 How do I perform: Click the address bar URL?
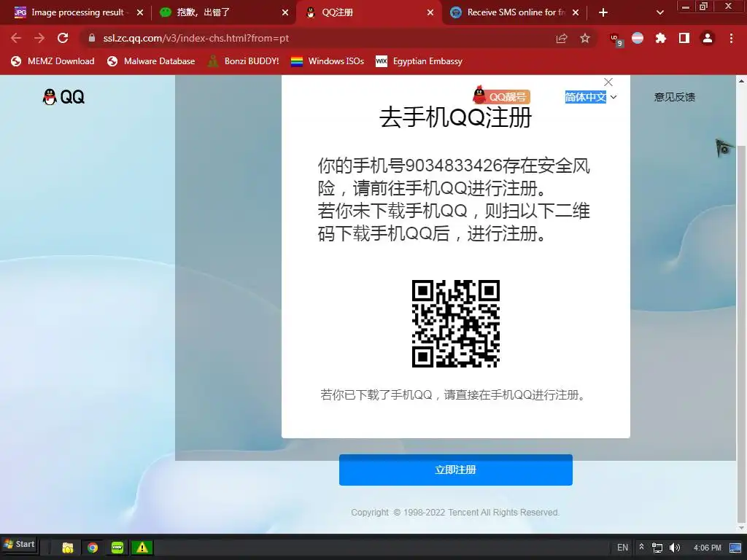pyautogui.click(x=196, y=38)
